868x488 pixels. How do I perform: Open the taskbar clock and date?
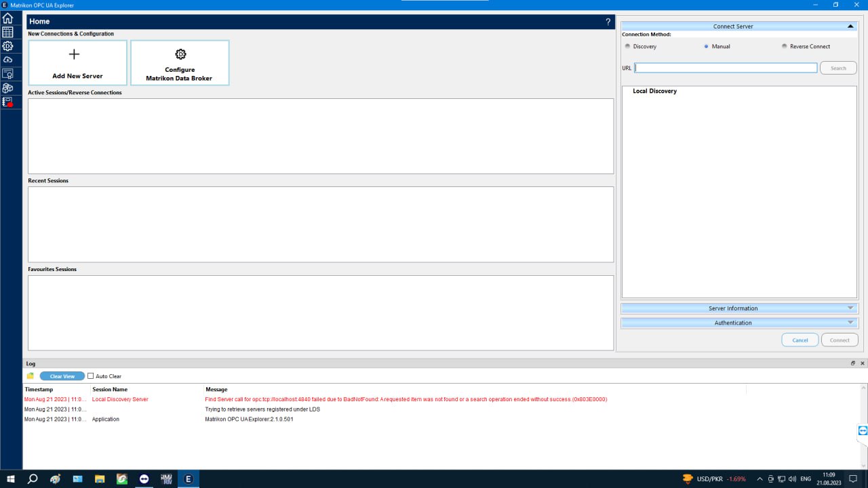coord(829,479)
